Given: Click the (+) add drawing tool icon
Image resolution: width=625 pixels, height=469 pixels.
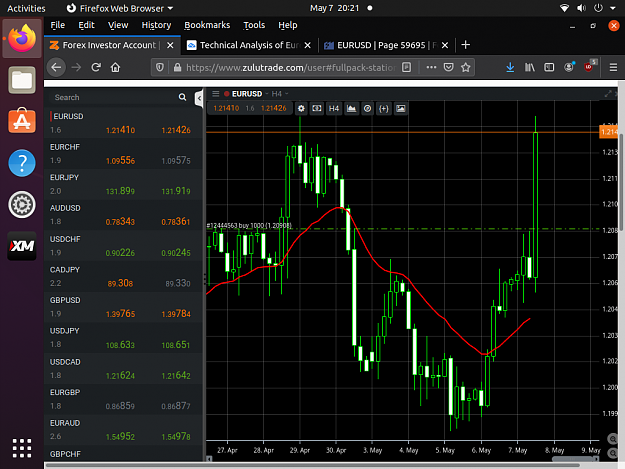Looking at the screenshot, I should pyautogui.click(x=384, y=108).
